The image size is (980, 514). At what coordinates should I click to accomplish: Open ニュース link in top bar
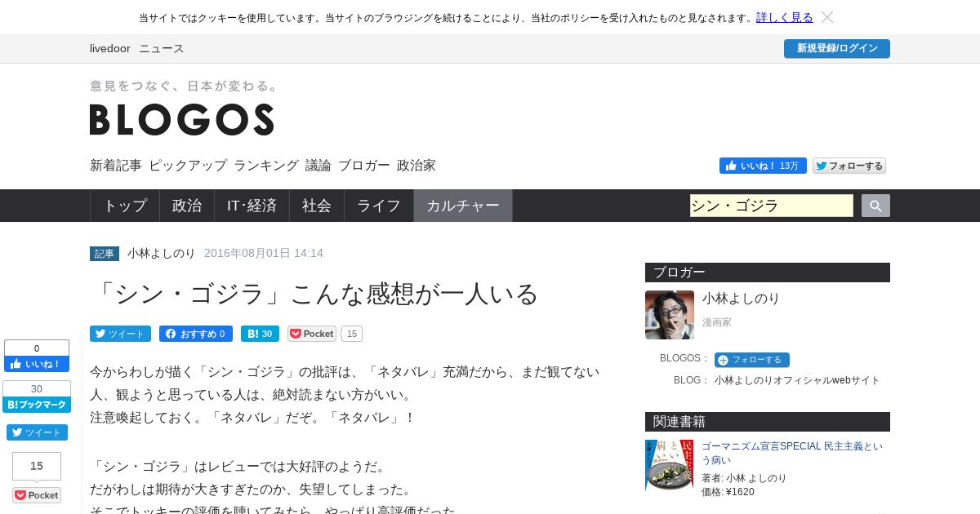[x=162, y=48]
